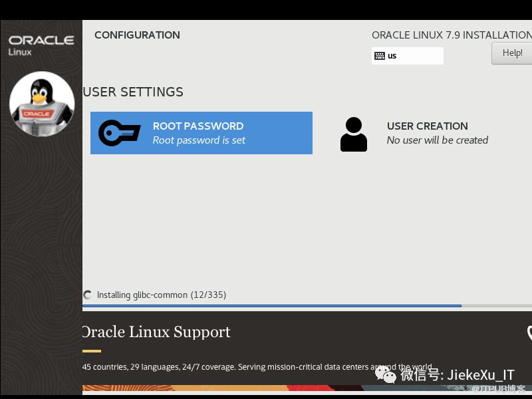532x399 pixels.
Task: Click 'ORACLE LINUX 7.9 INSTALLATION' text
Action: (452, 35)
